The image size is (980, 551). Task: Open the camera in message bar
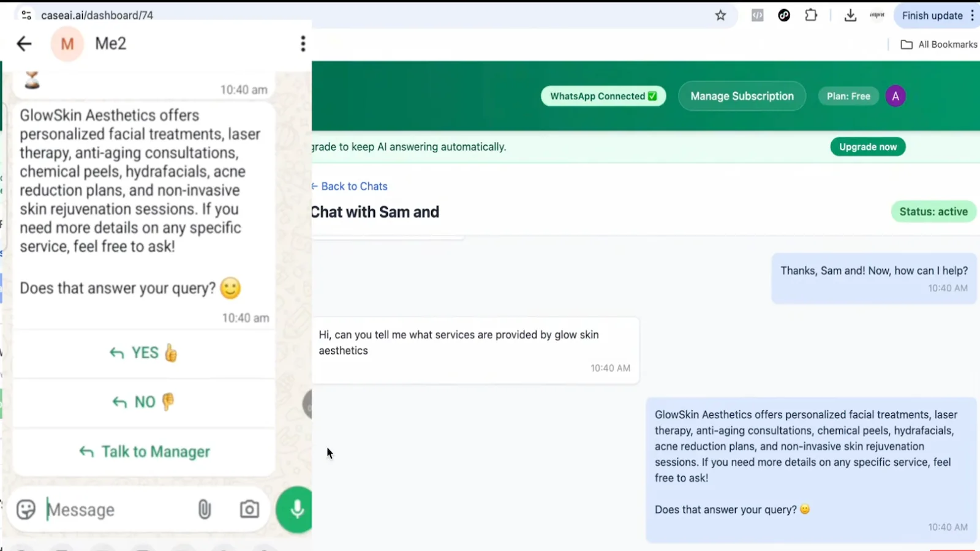[249, 509]
